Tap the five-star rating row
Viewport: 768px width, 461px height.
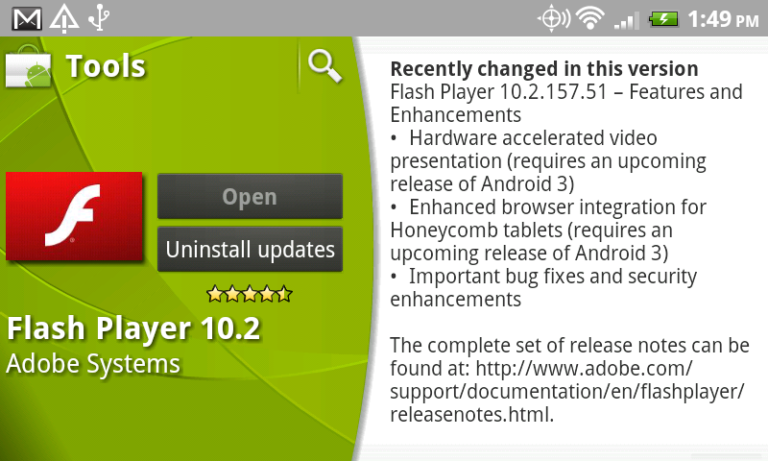click(x=249, y=294)
